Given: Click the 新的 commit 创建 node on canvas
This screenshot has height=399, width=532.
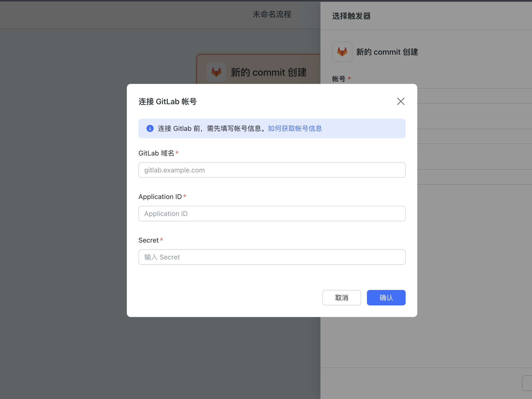Looking at the screenshot, I should pos(258,69).
